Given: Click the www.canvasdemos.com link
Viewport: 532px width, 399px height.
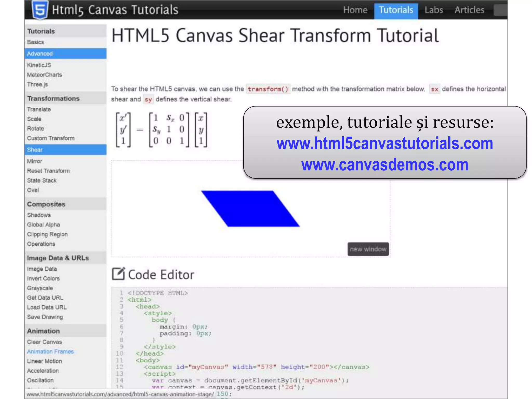Looking at the screenshot, I should click(x=385, y=165).
